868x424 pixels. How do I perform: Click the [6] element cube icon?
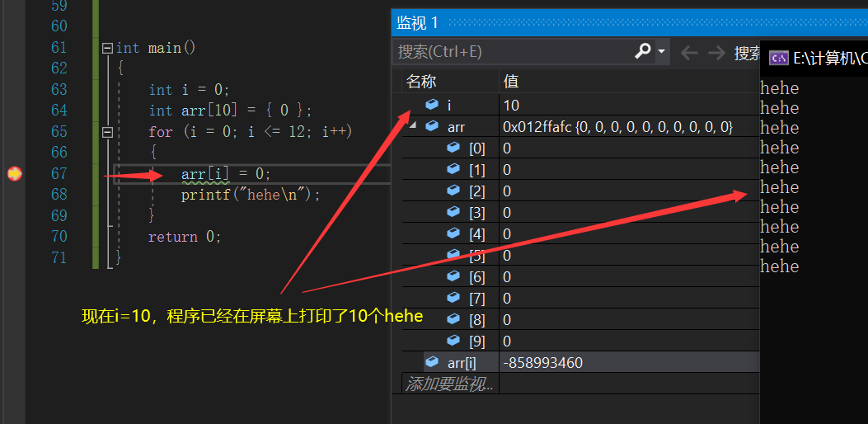point(454,276)
